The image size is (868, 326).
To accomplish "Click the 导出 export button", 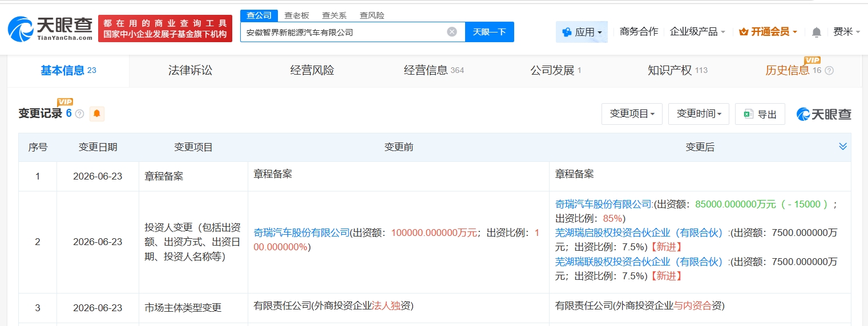I will point(760,114).
